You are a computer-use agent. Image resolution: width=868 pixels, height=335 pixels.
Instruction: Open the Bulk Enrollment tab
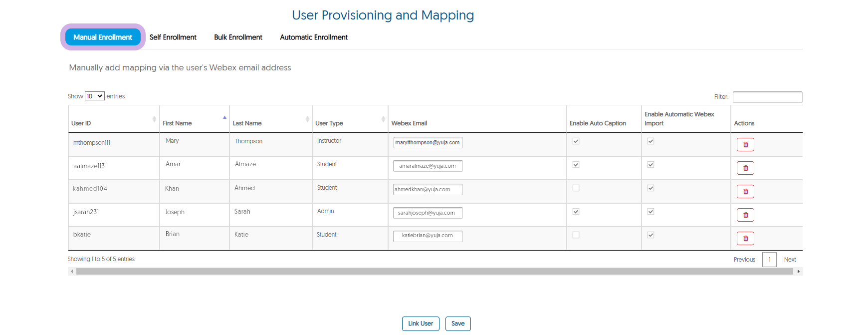click(238, 37)
